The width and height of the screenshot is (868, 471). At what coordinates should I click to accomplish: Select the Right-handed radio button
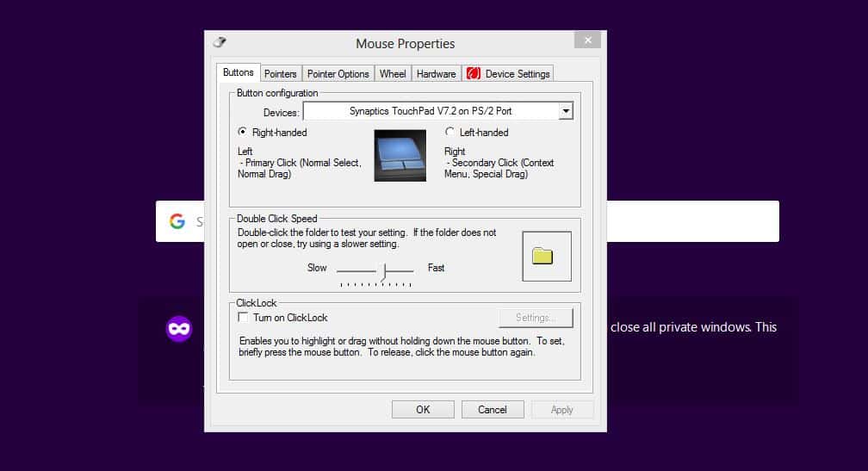[x=243, y=133]
